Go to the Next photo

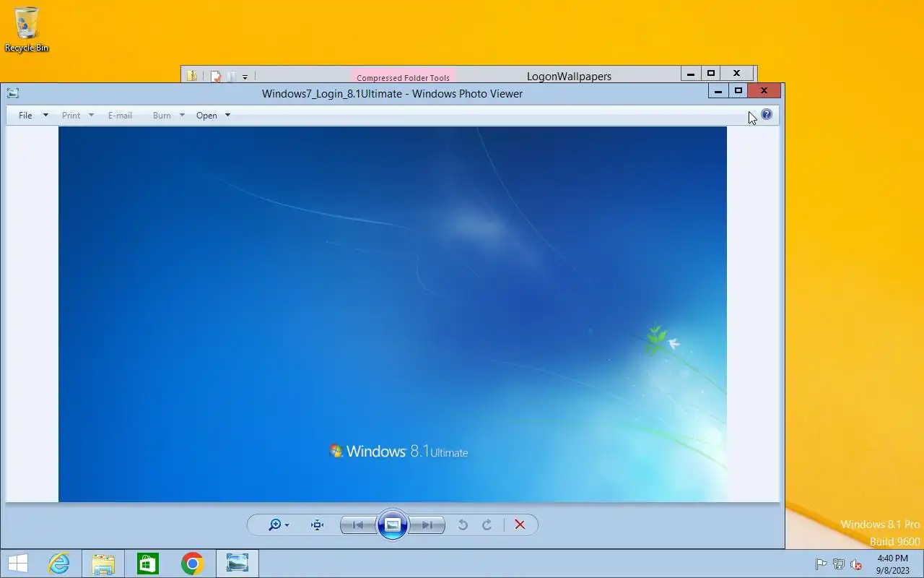click(x=427, y=525)
